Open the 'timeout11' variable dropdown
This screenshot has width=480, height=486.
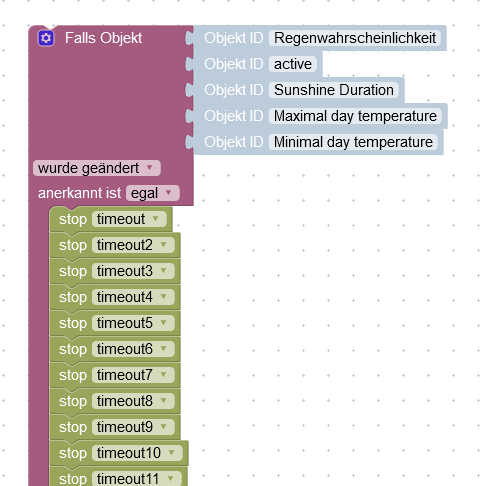point(137,479)
